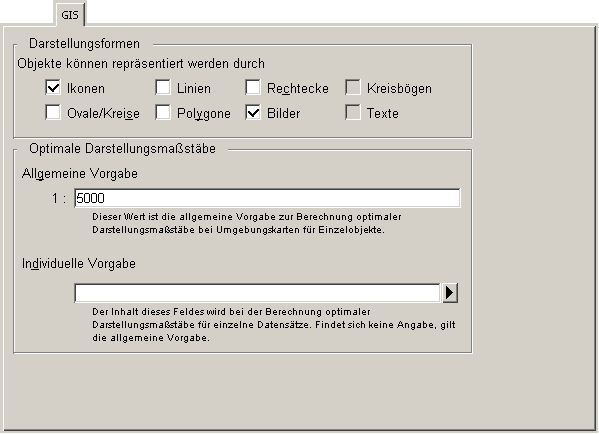Image resolution: width=599 pixels, height=434 pixels.
Task: Click the Rechtecke label
Action: 298,89
